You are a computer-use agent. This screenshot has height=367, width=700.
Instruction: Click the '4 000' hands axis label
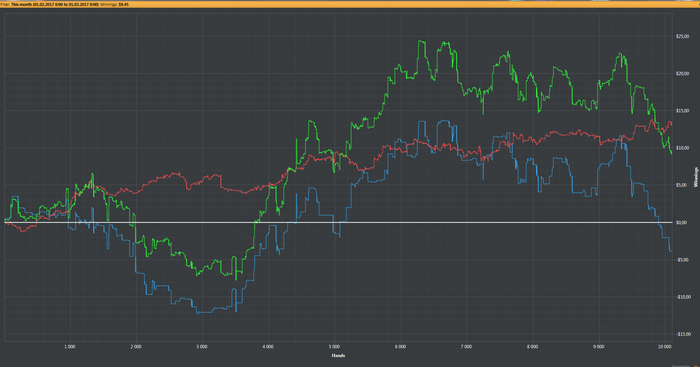(268, 346)
